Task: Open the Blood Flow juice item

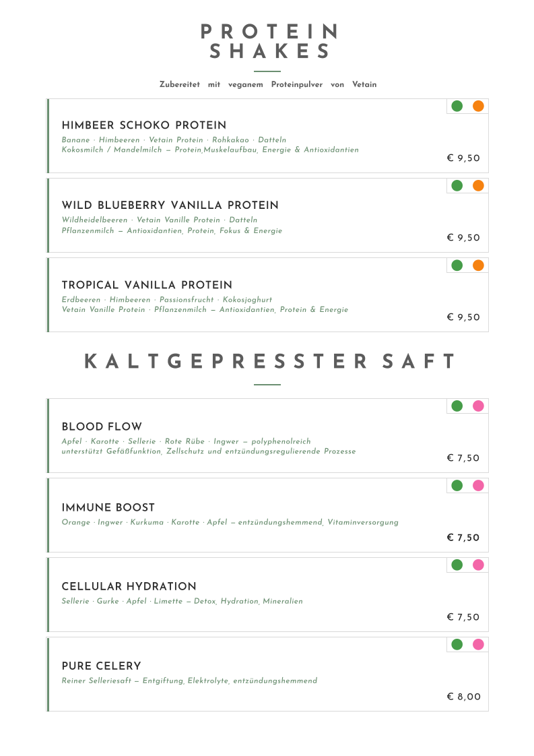Action: (x=267, y=435)
